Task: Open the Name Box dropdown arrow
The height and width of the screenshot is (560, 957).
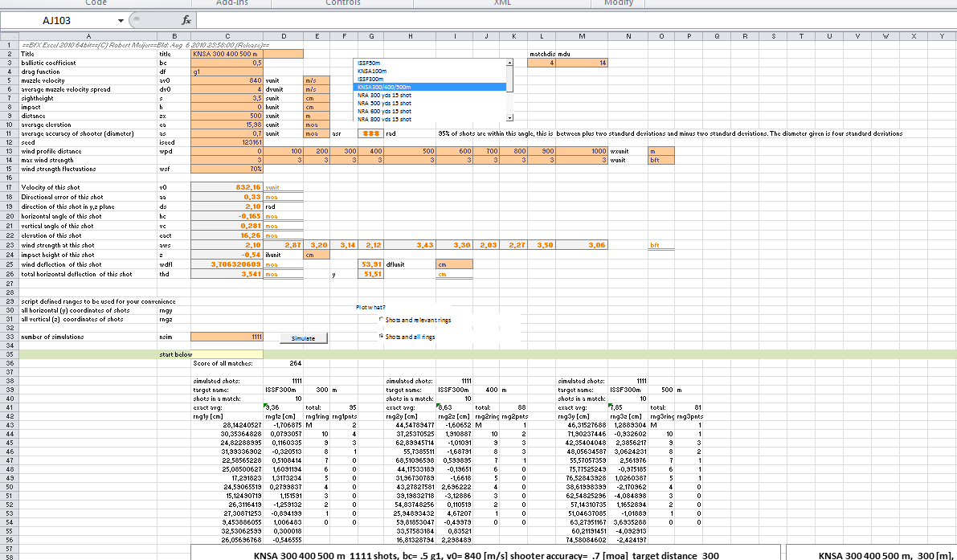Action: [121, 21]
